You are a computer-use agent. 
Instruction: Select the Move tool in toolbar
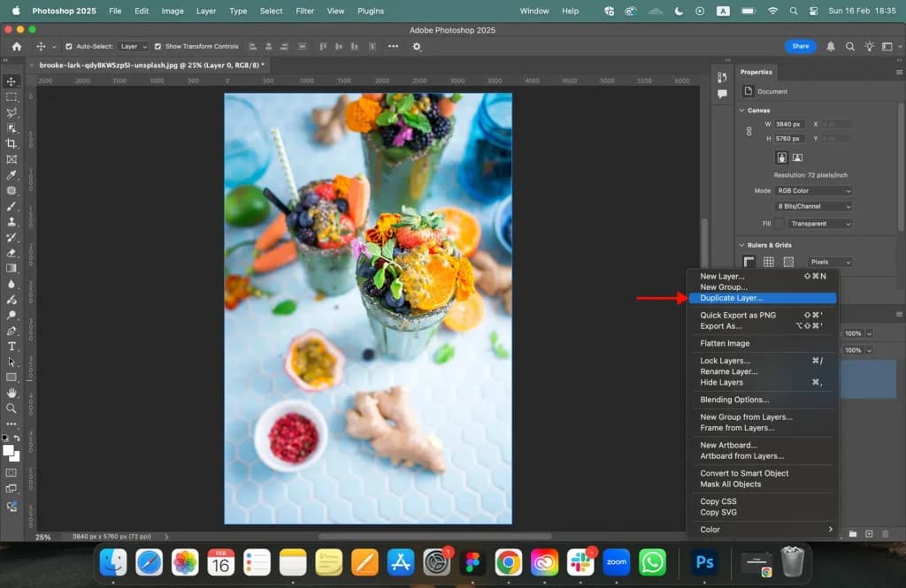pos(12,81)
